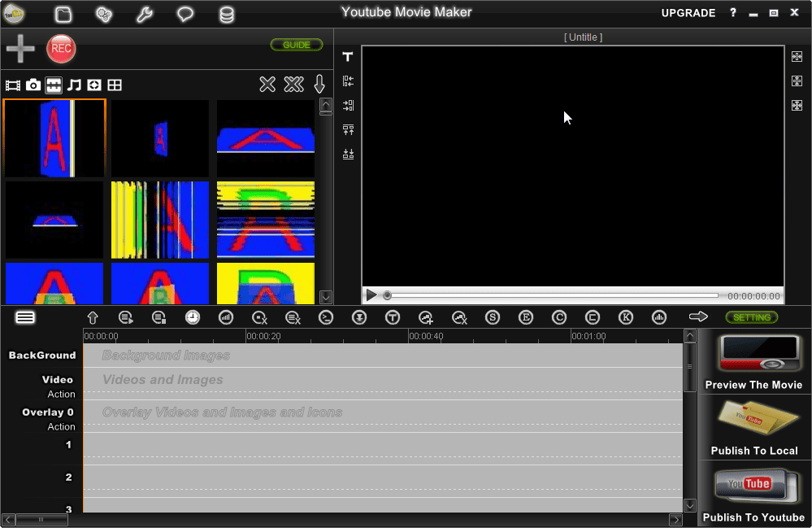Viewport: 812px width, 528px height.
Task: Click the double X delete-all icon
Action: (293, 84)
